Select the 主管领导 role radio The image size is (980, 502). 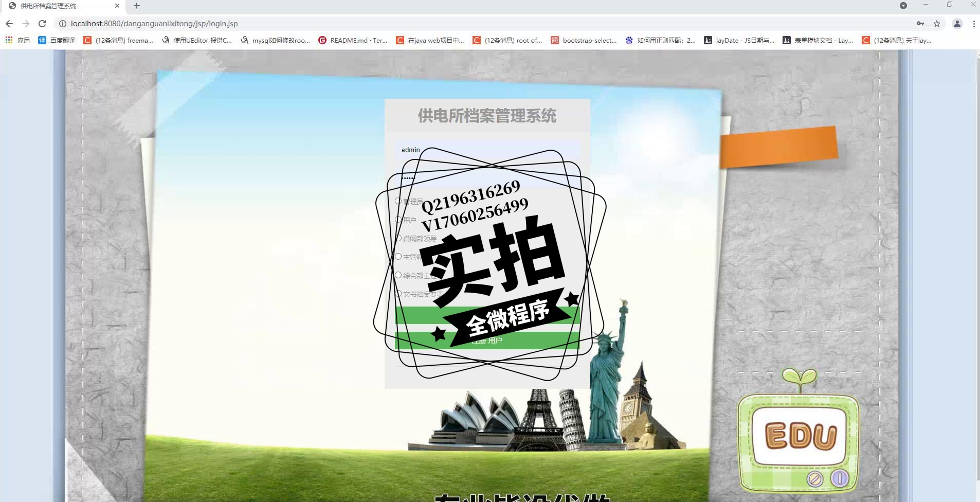tap(398, 257)
